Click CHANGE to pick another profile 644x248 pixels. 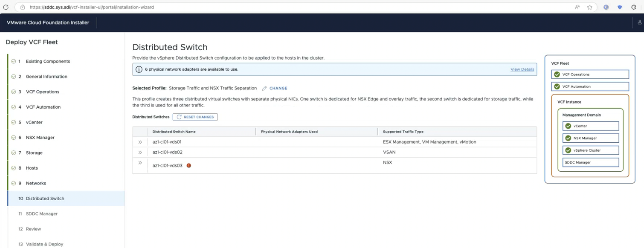coord(278,88)
